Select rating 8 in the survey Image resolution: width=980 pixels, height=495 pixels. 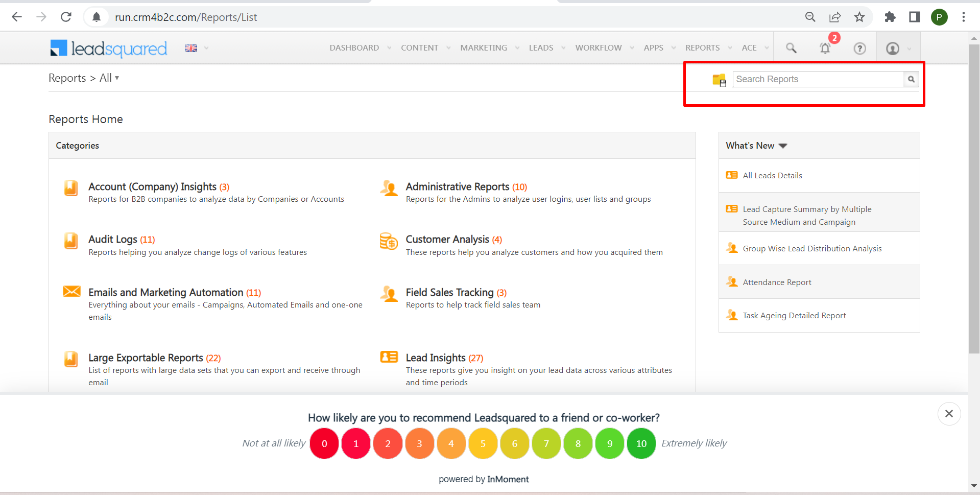578,443
